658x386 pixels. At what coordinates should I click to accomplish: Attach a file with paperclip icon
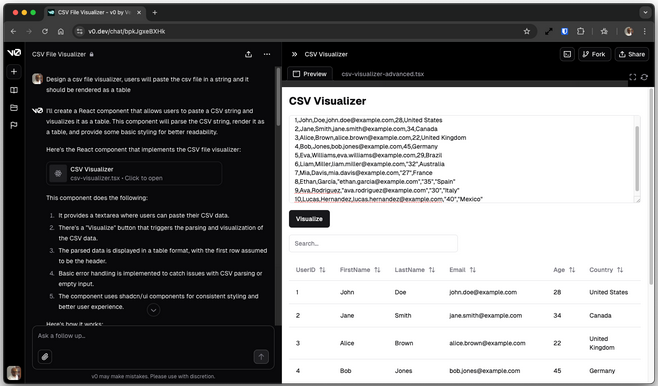[45, 357]
